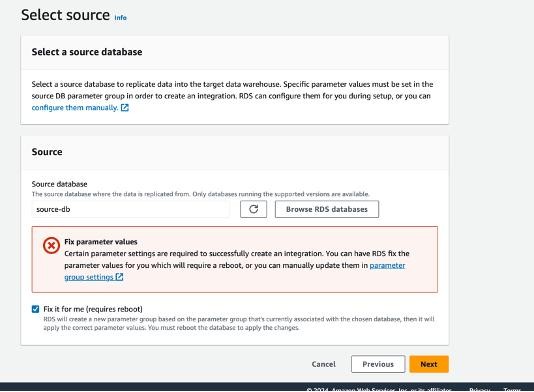Open the Info link beside Select source
This screenshot has width=534, height=392.
tap(120, 18)
